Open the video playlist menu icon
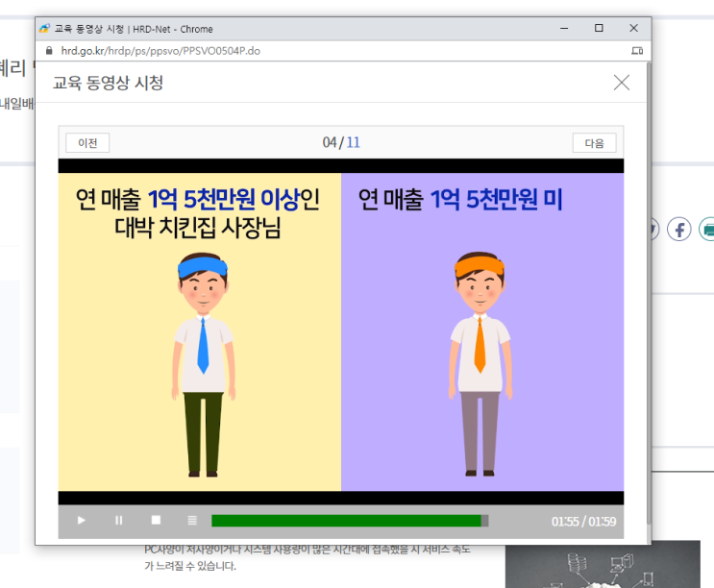 (x=192, y=520)
